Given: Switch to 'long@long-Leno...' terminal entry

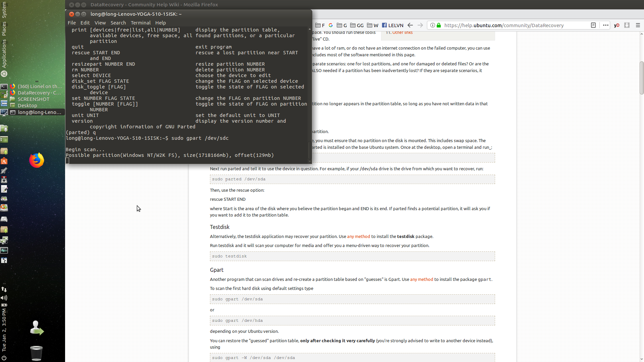Looking at the screenshot, I should [x=36, y=112].
